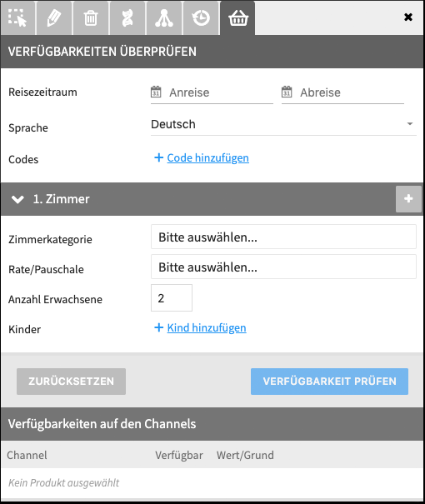Screen dimensions: 425x504
Task: Click the Channel column header
Action: pyautogui.click(x=27, y=455)
